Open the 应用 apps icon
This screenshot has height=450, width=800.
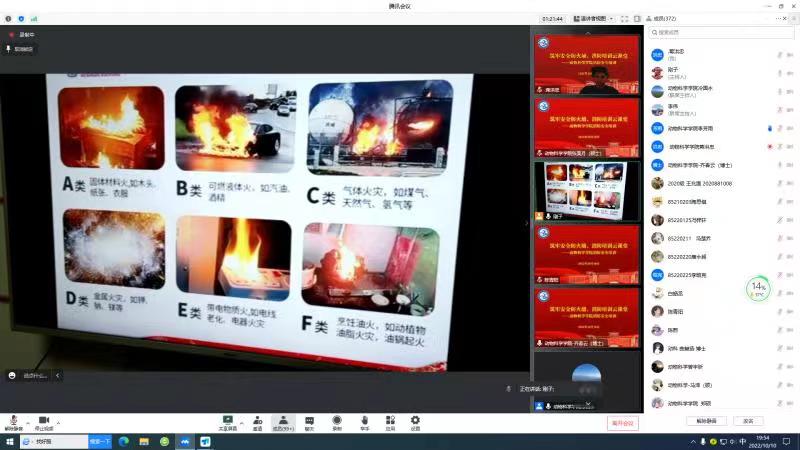coord(390,420)
